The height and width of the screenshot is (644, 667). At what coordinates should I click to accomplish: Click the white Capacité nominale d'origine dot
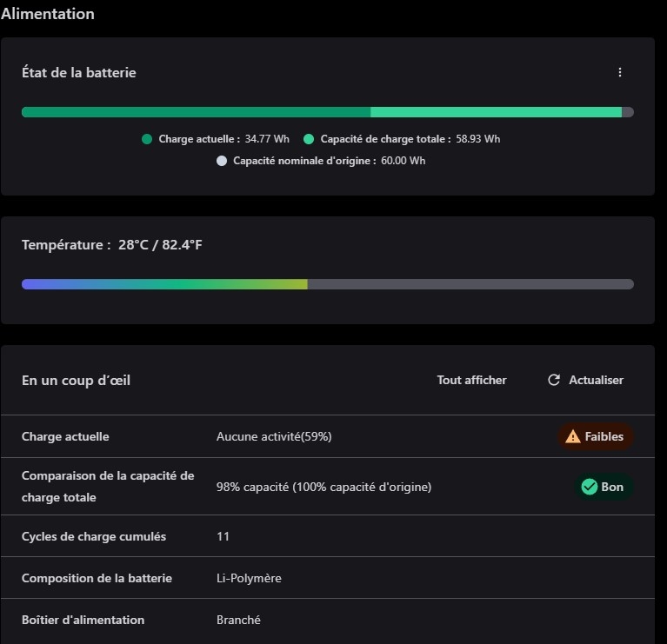[222, 161]
